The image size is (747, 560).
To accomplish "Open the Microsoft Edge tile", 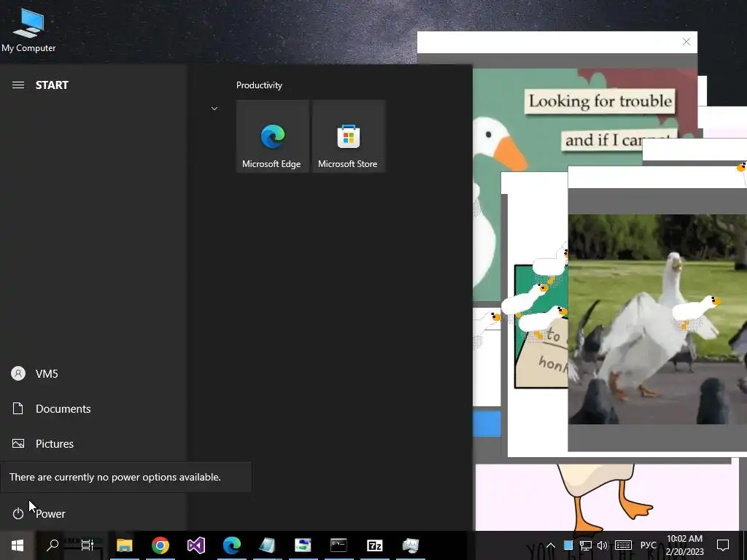I will [273, 136].
